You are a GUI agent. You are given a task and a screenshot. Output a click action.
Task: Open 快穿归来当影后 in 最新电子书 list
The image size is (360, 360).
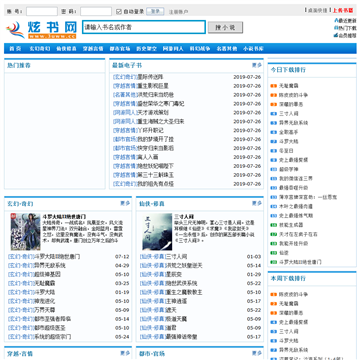pos(156,148)
